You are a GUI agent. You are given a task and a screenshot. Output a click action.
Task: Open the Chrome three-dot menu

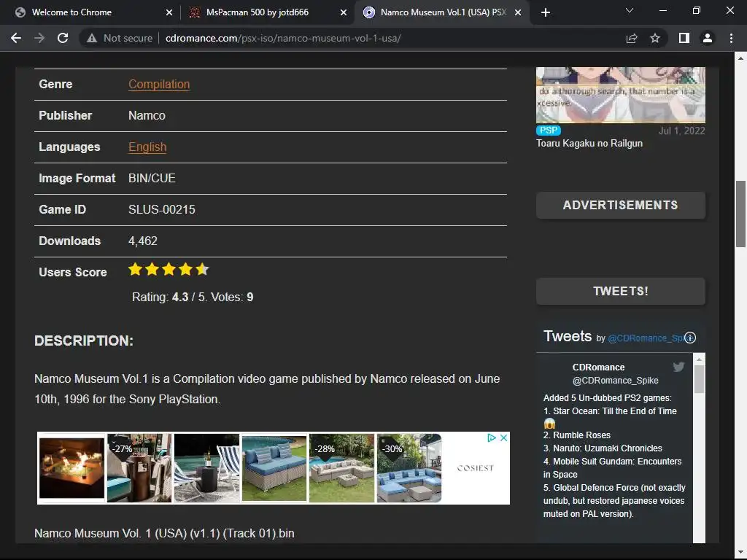tap(731, 38)
